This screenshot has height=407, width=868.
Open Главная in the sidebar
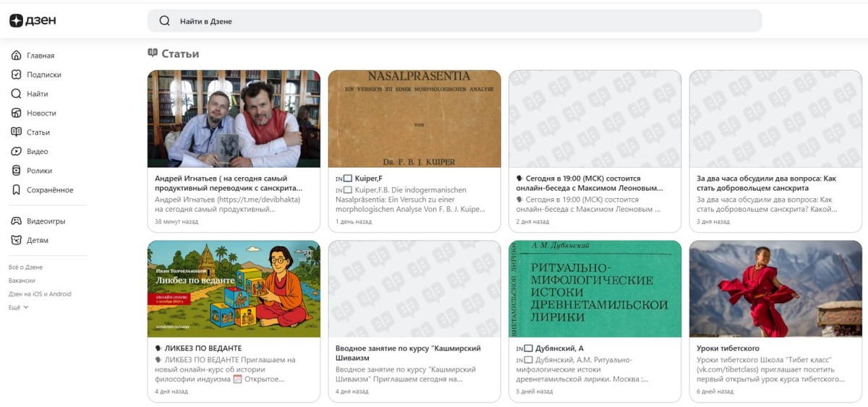point(41,56)
